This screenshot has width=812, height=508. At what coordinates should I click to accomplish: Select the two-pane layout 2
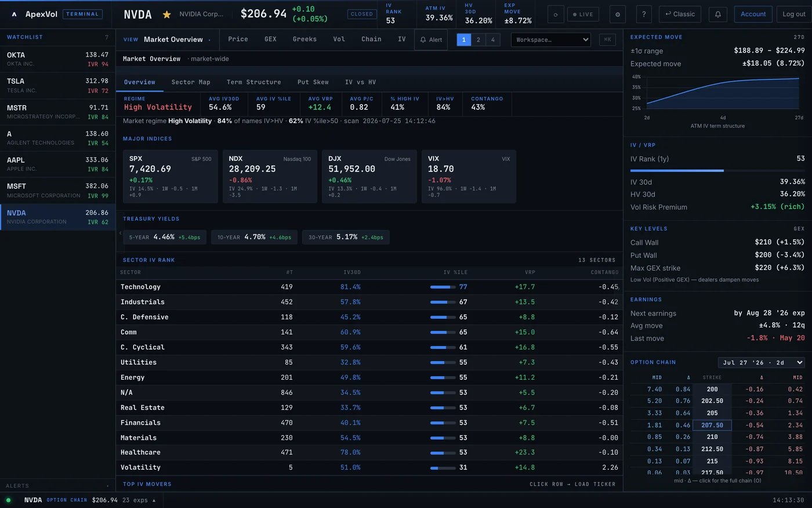click(478, 39)
